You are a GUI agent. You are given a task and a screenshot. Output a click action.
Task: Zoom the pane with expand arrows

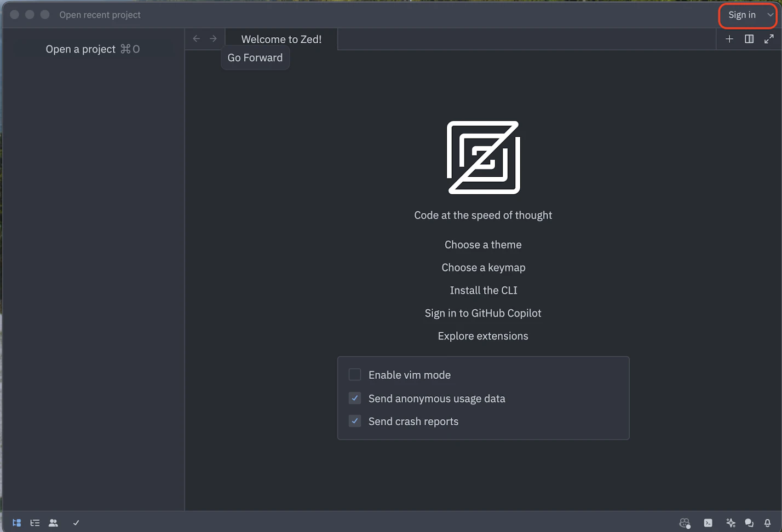(x=769, y=39)
